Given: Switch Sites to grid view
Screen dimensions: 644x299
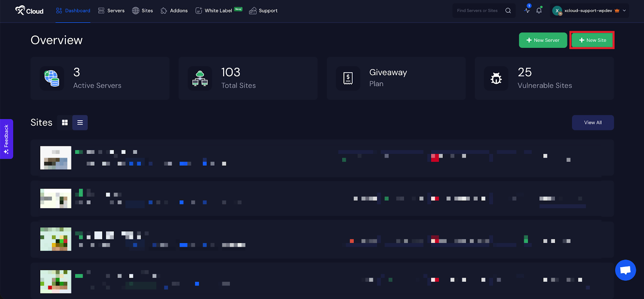Looking at the screenshot, I should coord(65,123).
